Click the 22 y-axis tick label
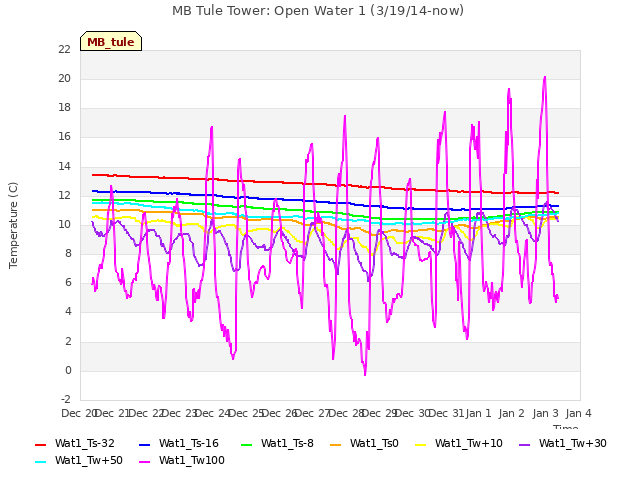This screenshot has height=480, width=640. pyautogui.click(x=64, y=49)
